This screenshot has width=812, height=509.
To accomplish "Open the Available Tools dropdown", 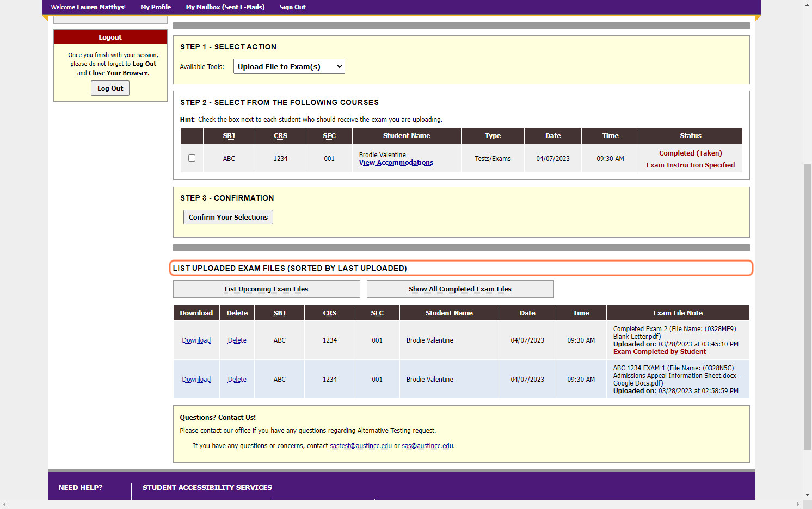I will click(289, 66).
